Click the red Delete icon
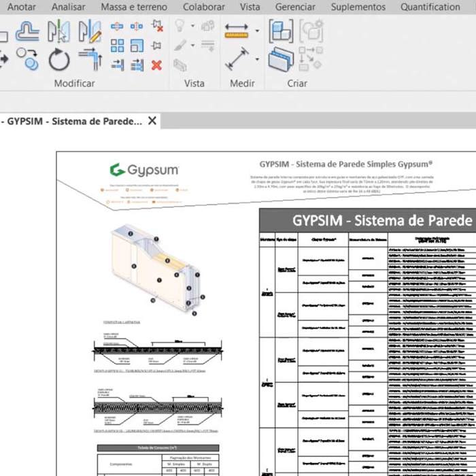This screenshot has width=476, height=476. (156, 65)
